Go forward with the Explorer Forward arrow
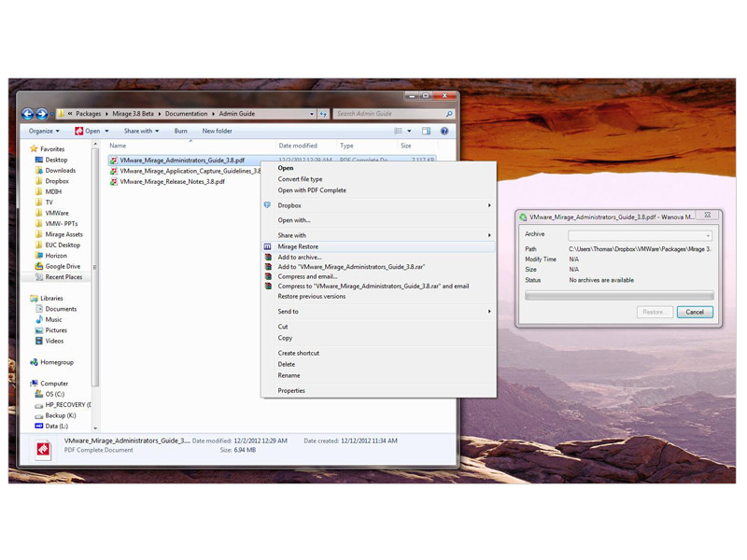Screen dimensions: 747x560 point(42,114)
